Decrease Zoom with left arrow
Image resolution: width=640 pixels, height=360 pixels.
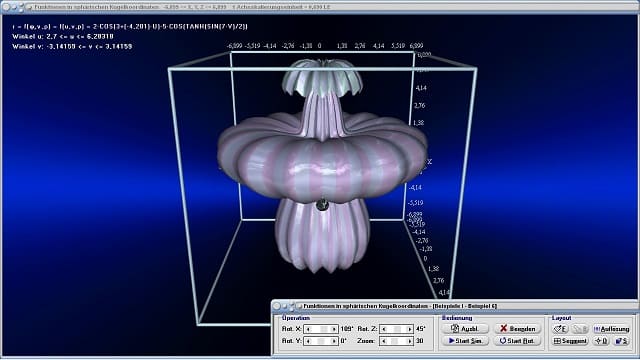pyautogui.click(x=384, y=341)
